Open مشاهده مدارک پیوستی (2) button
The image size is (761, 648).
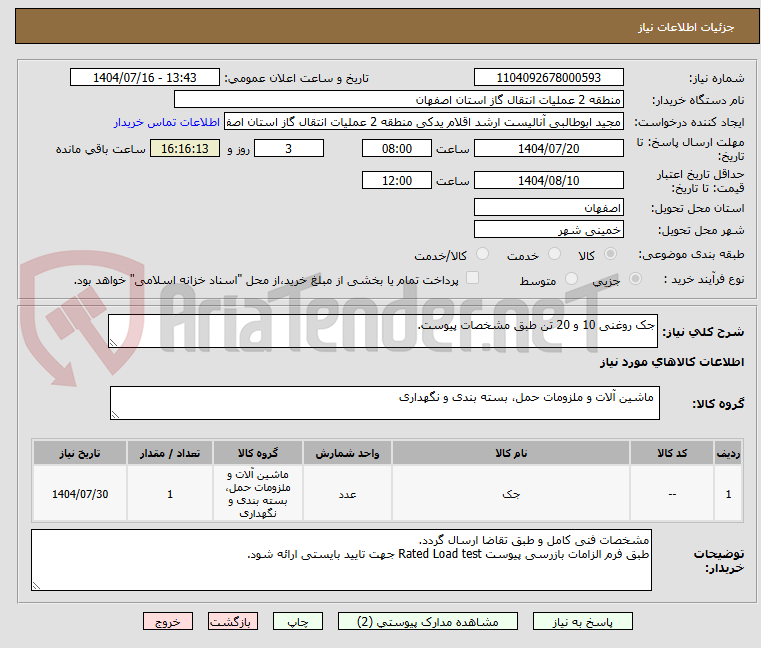[x=428, y=621]
